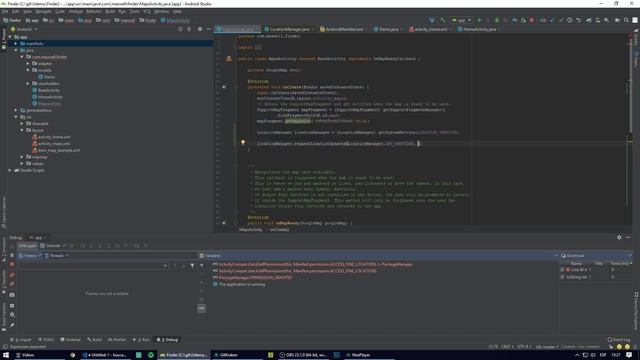Click the PackageManager.PERMISSION_GRANTED watch entry

(255, 278)
